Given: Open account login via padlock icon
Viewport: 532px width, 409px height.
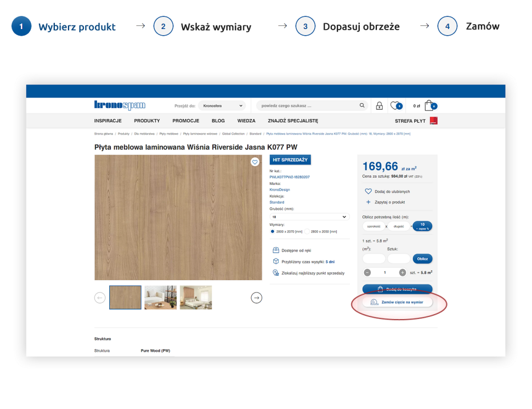Looking at the screenshot, I should [x=379, y=106].
